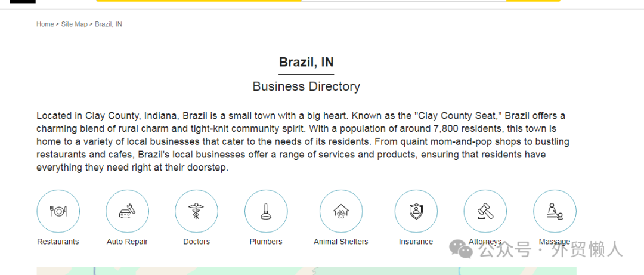Open the Animal Shelters text link
The image size is (644, 275).
pyautogui.click(x=341, y=242)
